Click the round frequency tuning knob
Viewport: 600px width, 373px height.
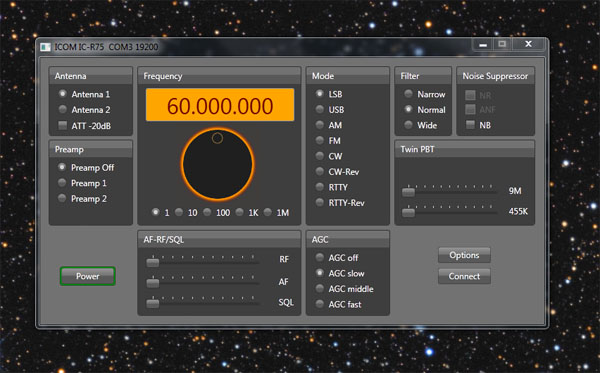pos(217,164)
